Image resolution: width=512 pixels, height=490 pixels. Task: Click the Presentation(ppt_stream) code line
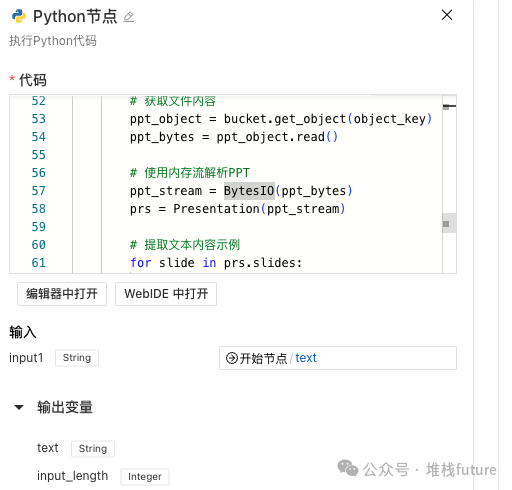pos(237,209)
